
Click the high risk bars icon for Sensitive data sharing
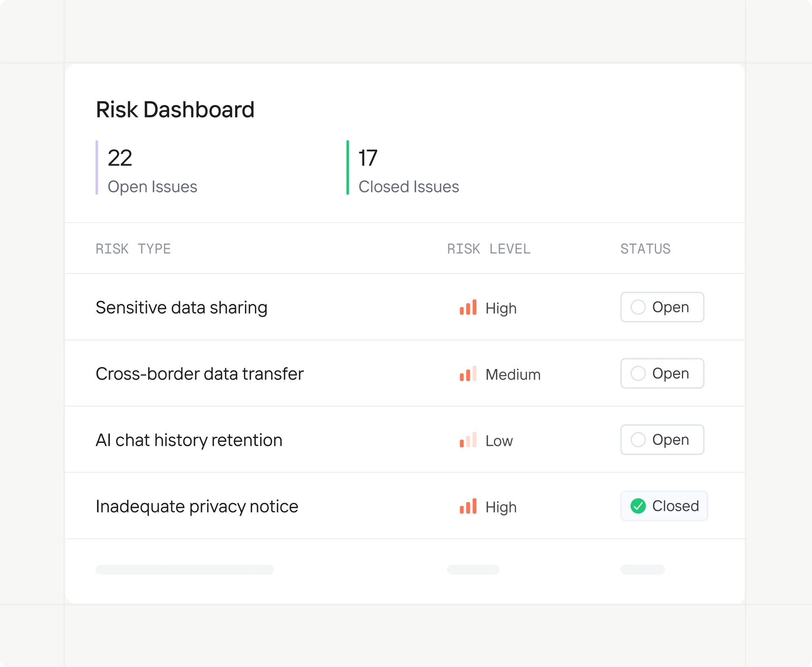(x=468, y=307)
